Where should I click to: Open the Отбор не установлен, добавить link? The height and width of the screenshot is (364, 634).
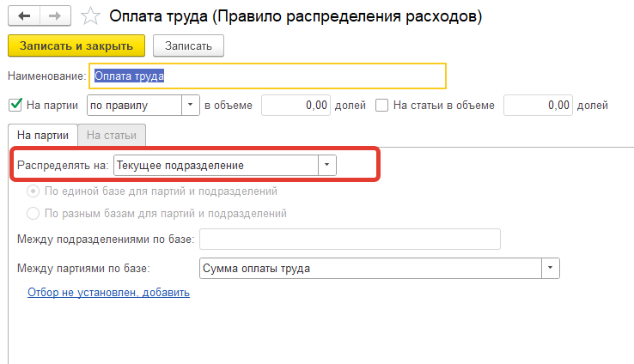[108, 293]
